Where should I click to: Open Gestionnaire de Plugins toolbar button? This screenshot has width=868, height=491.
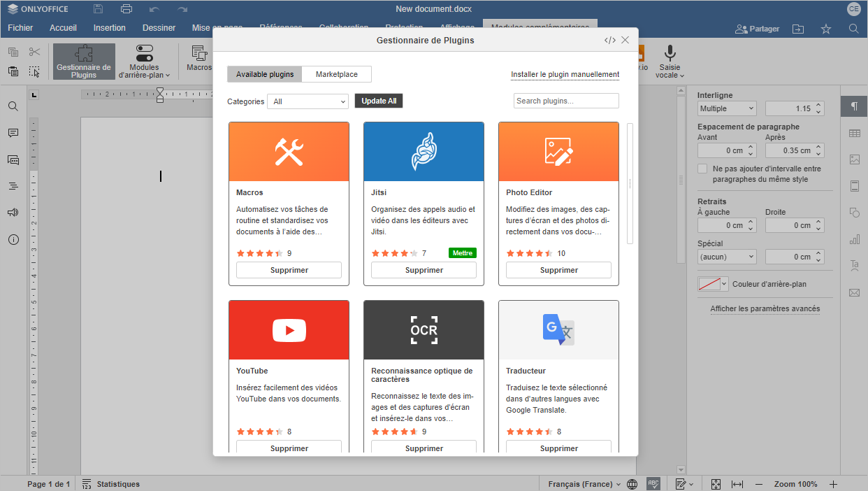[x=84, y=62]
